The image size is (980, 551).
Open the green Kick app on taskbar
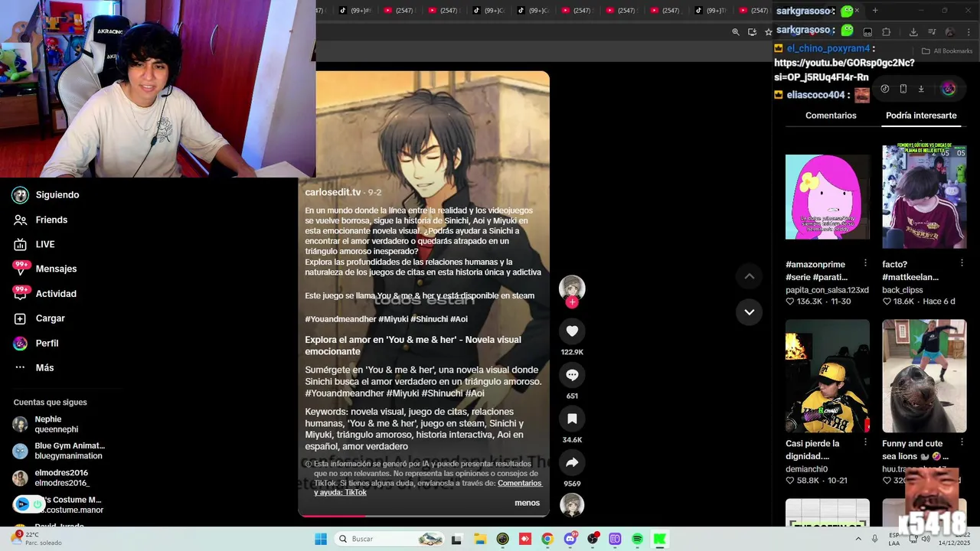[x=659, y=539]
